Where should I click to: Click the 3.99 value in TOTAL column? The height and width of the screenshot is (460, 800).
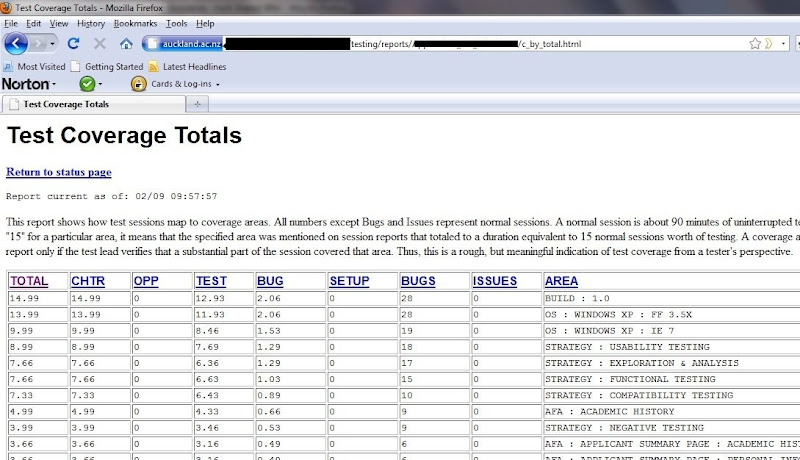point(21,428)
